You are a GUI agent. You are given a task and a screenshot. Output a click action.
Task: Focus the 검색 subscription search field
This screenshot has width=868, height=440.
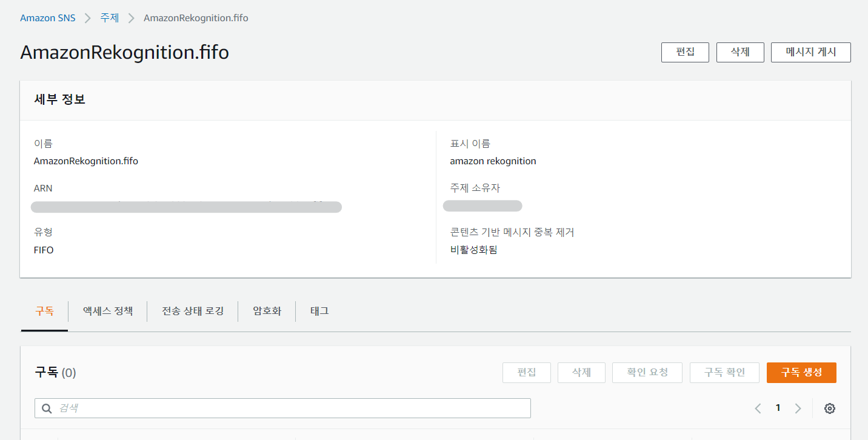(x=282, y=408)
